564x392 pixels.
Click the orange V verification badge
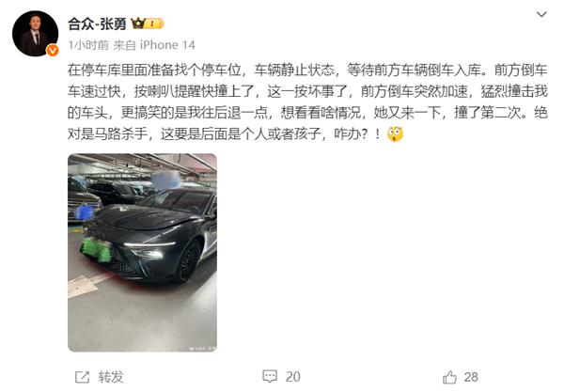[53, 51]
